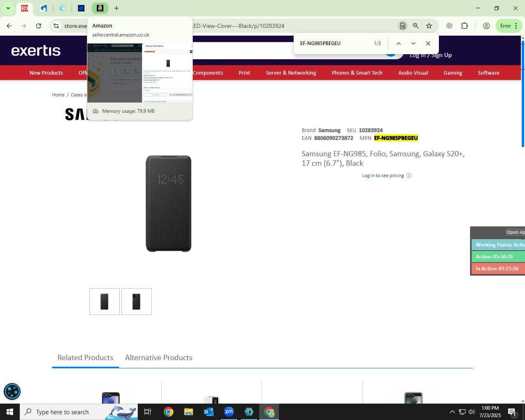Click the EAN 8806090273872
525x420 pixels.
(x=333, y=138)
